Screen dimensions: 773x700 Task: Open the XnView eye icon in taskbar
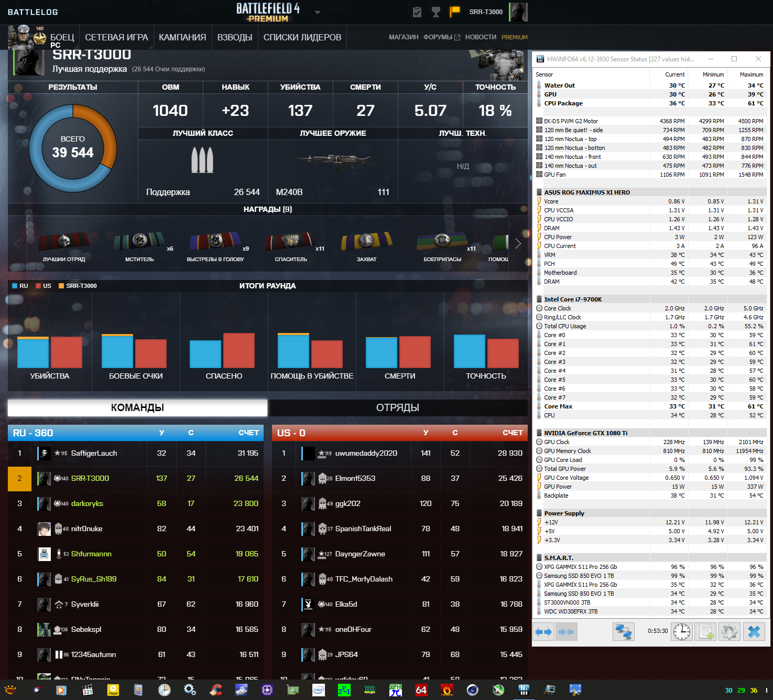pyautogui.click(x=10, y=690)
